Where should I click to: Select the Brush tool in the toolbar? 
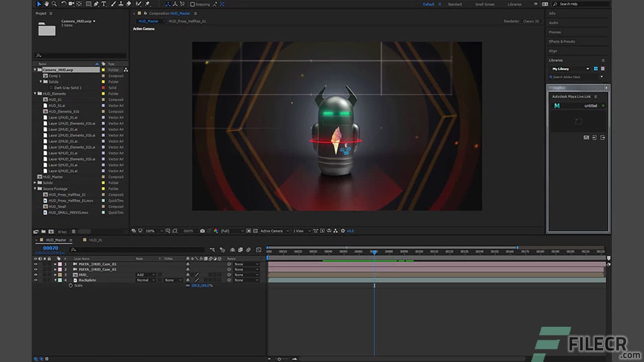[x=113, y=4]
